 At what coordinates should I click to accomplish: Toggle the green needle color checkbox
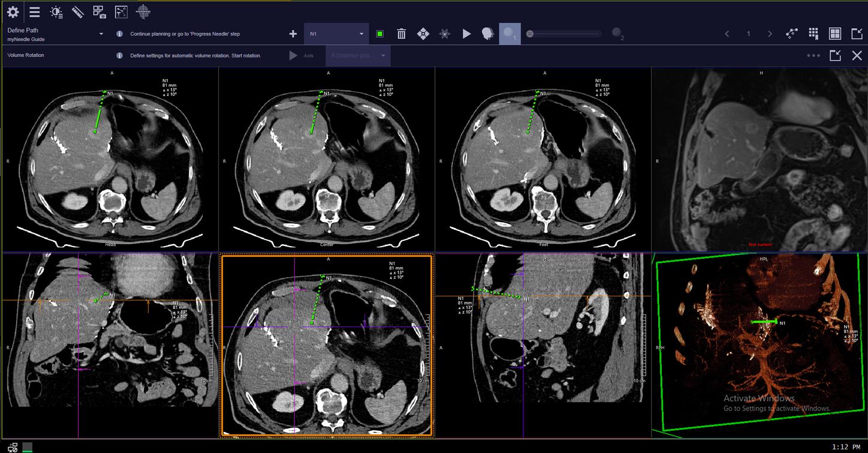(x=380, y=34)
